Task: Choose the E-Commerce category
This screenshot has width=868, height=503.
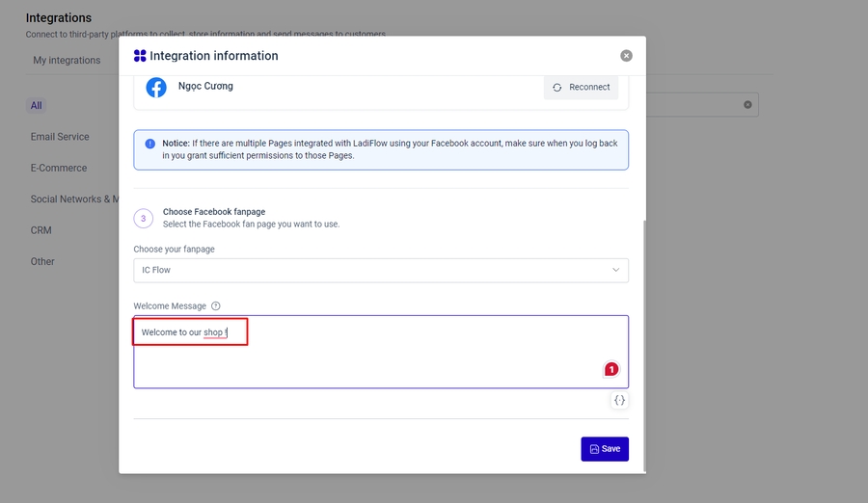Action: point(59,168)
